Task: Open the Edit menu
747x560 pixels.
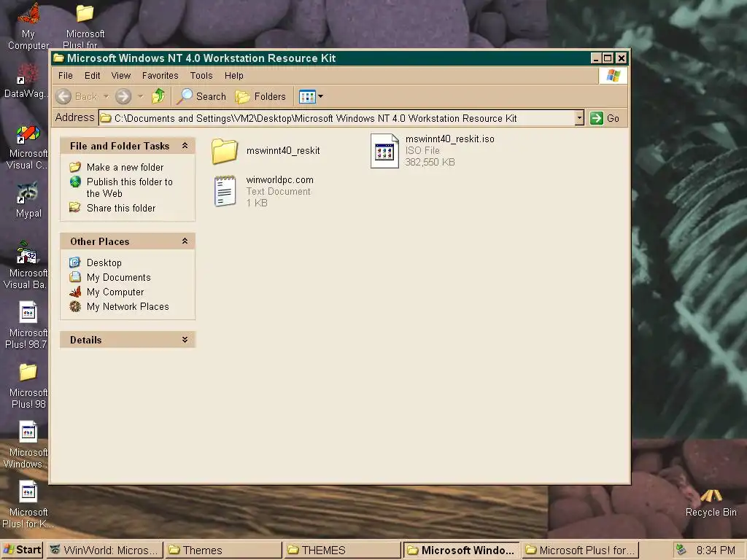Action: 93,76
